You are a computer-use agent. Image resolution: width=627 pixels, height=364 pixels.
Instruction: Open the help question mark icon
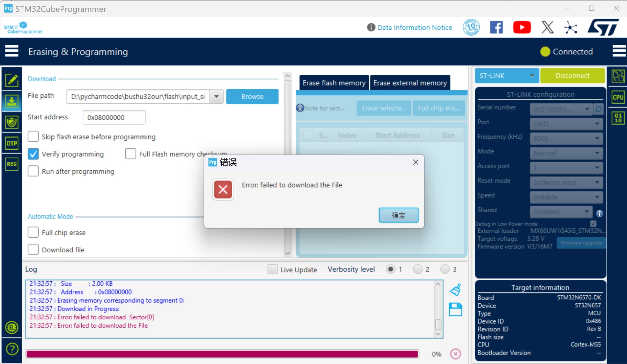12,349
